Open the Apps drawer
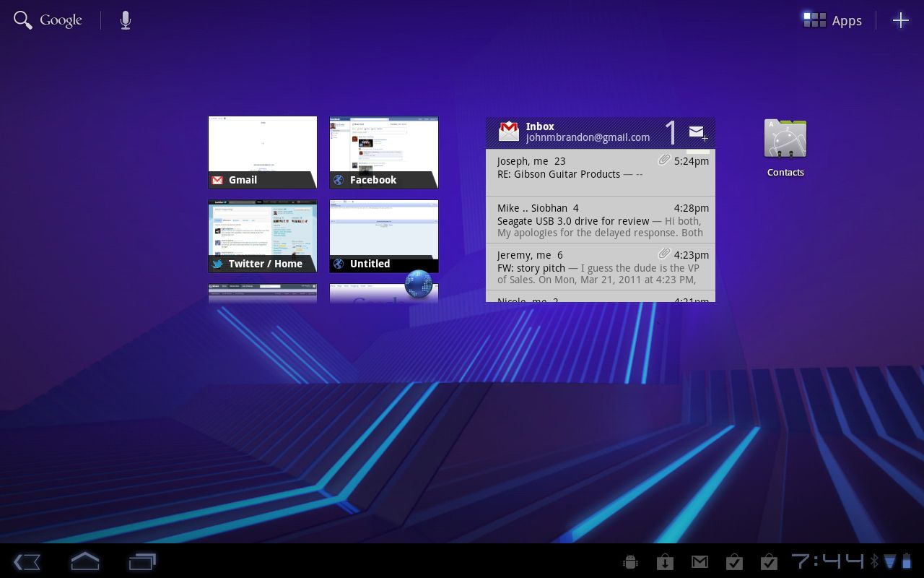The image size is (924, 578). pyautogui.click(x=832, y=20)
